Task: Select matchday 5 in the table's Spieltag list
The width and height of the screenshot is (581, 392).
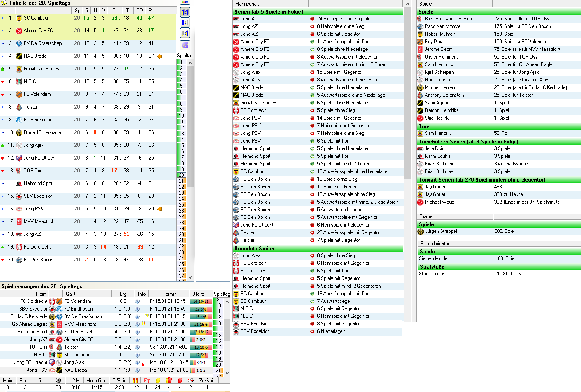Action: (181, 86)
